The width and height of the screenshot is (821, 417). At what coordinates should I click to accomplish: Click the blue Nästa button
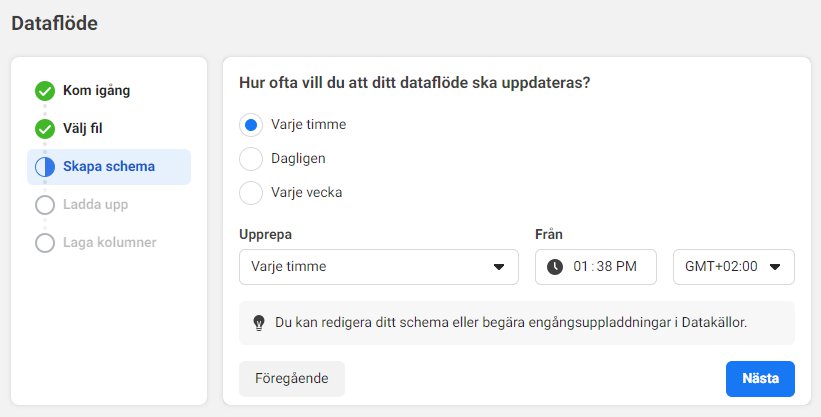coord(760,378)
